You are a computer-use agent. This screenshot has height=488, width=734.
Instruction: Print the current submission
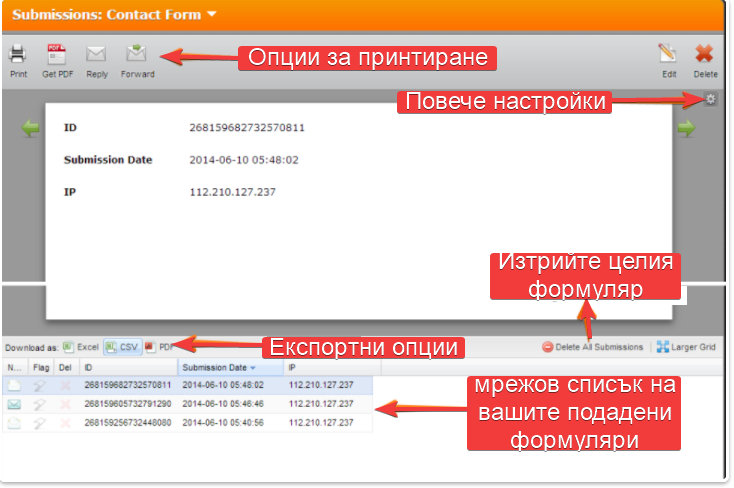[18, 61]
